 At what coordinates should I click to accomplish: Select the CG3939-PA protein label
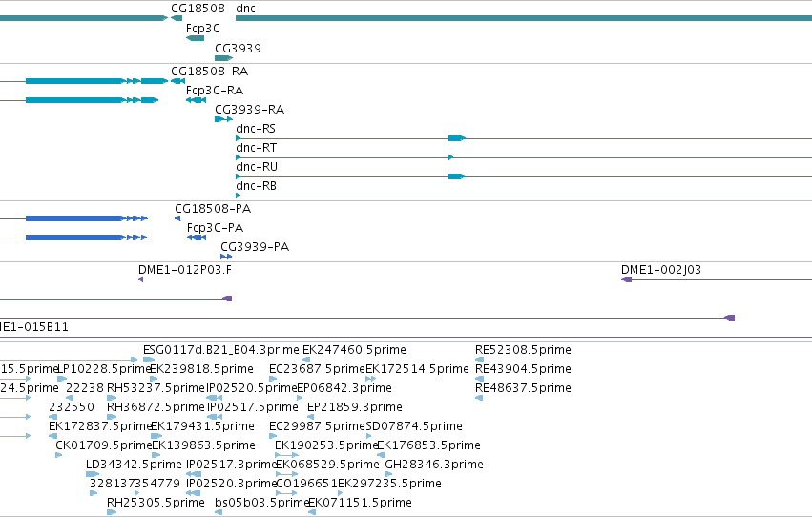tap(255, 247)
